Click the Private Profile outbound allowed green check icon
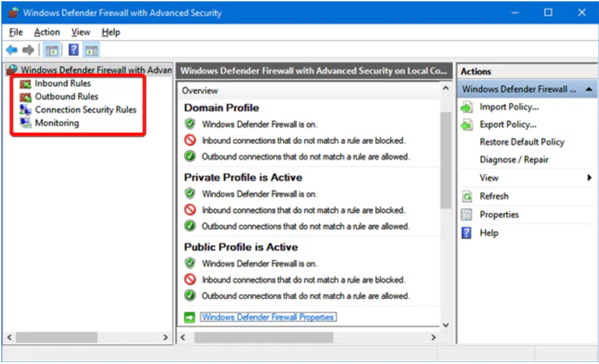 [190, 226]
